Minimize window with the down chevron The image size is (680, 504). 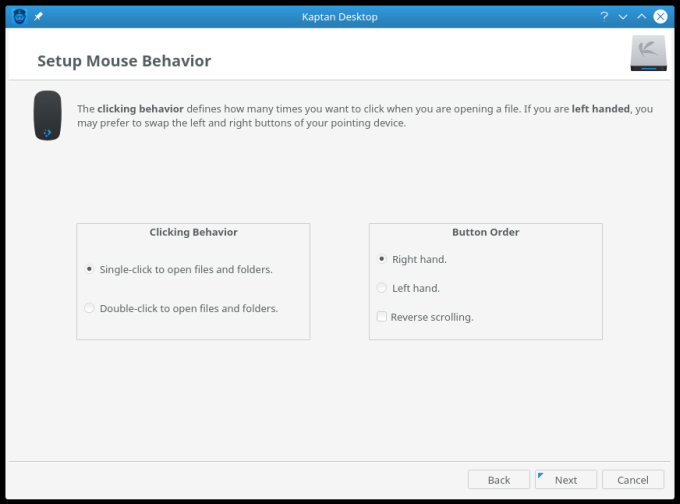pyautogui.click(x=623, y=17)
